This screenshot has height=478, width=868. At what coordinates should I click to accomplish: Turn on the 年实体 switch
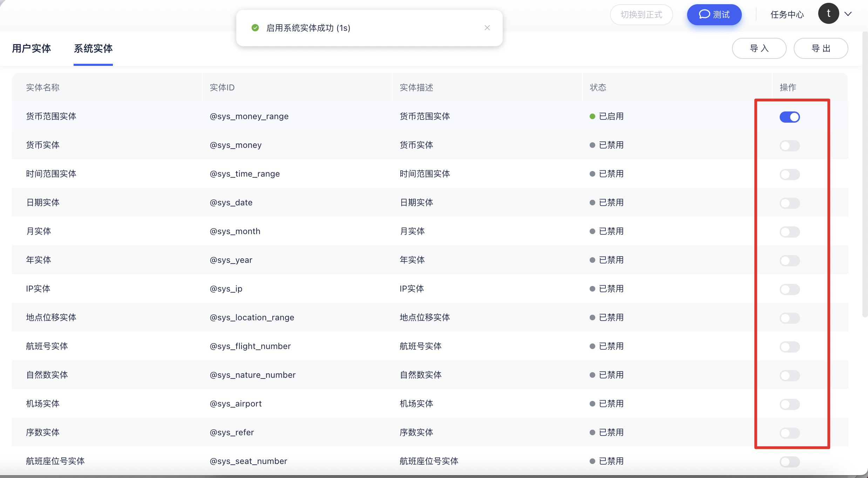789,261
